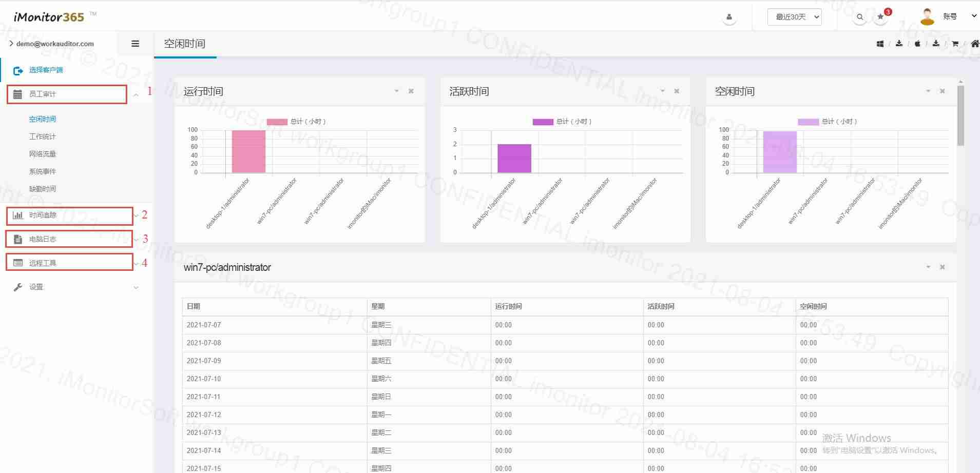
Task: Click the 选择客户端 link
Action: pos(46,70)
